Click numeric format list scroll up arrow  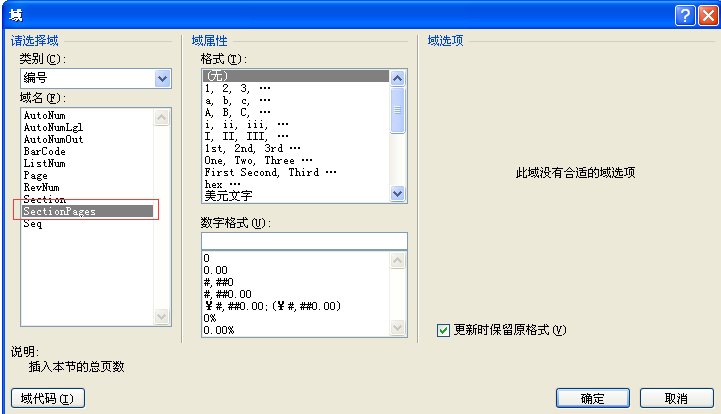398,261
